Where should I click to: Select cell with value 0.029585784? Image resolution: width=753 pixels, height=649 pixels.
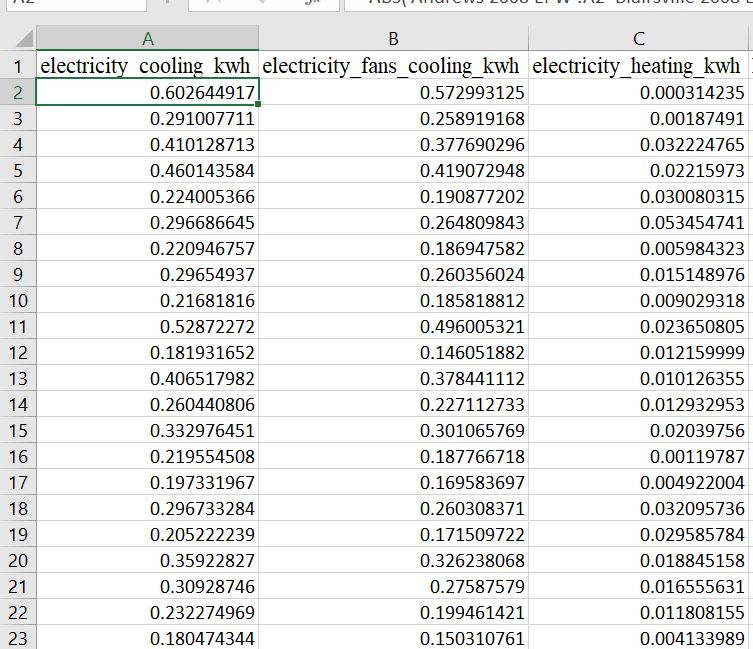[639, 535]
